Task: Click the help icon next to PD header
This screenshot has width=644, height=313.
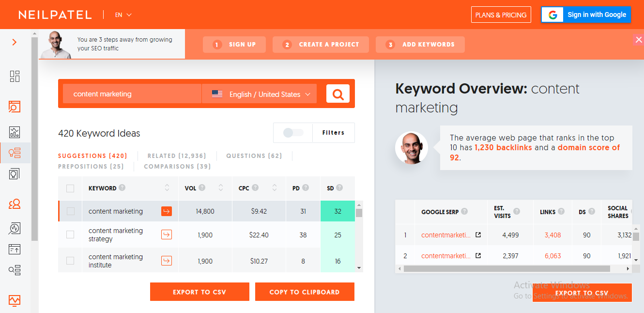Action: pos(306,188)
